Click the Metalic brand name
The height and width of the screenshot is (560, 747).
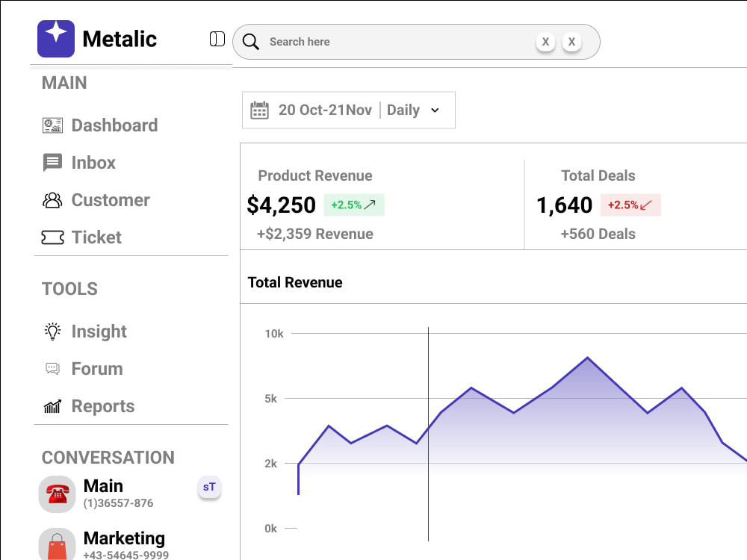click(x=120, y=39)
